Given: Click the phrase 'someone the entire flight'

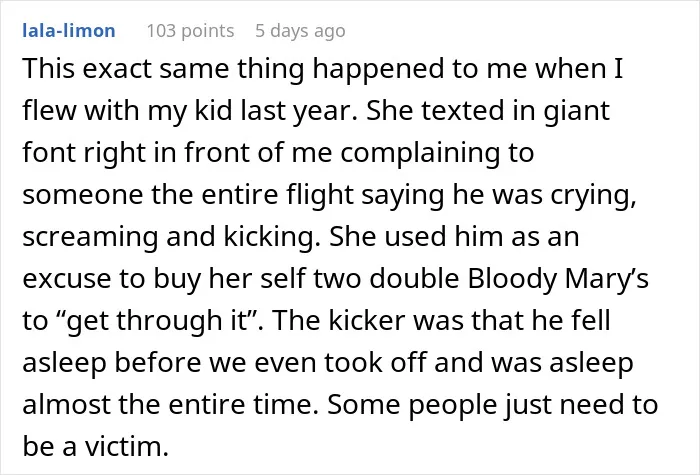Looking at the screenshot, I should pyautogui.click(x=189, y=195).
